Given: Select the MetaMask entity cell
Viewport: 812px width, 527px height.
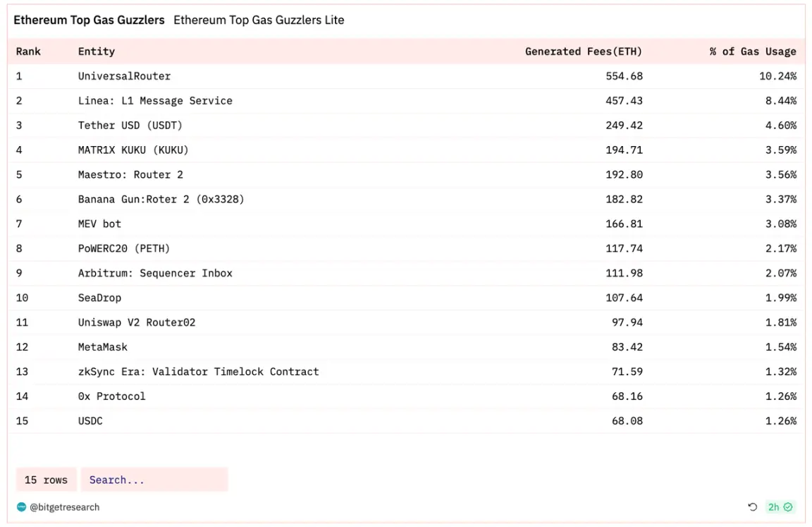Looking at the screenshot, I should pyautogui.click(x=103, y=347).
